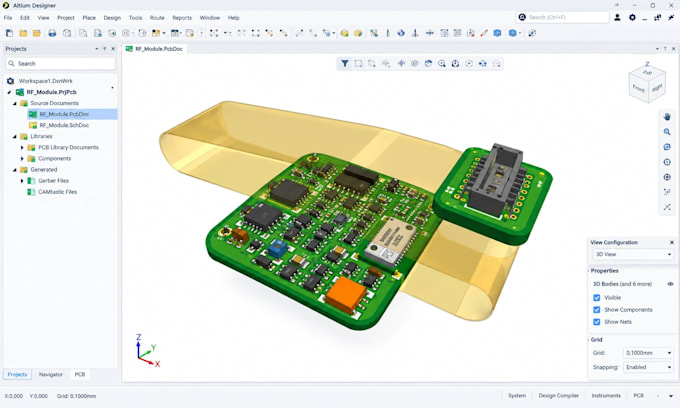
Task: Toggle eye icon for 3D Bodies
Action: 670,284
